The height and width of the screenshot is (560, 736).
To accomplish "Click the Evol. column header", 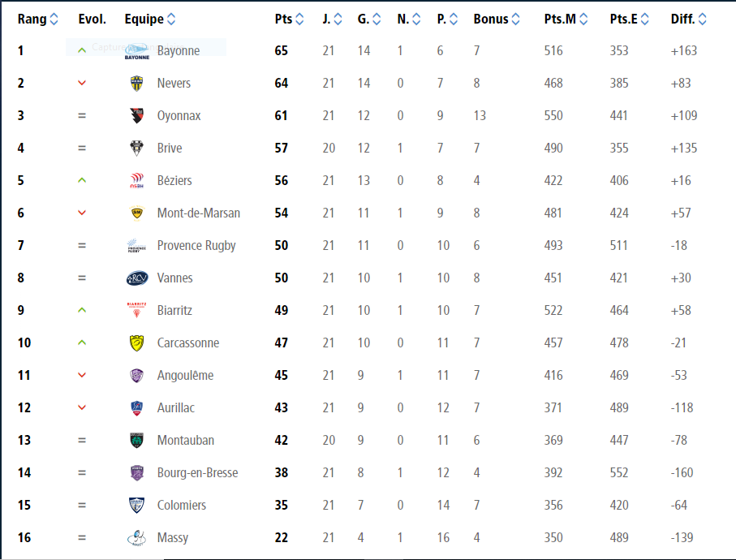I will pos(92,19).
